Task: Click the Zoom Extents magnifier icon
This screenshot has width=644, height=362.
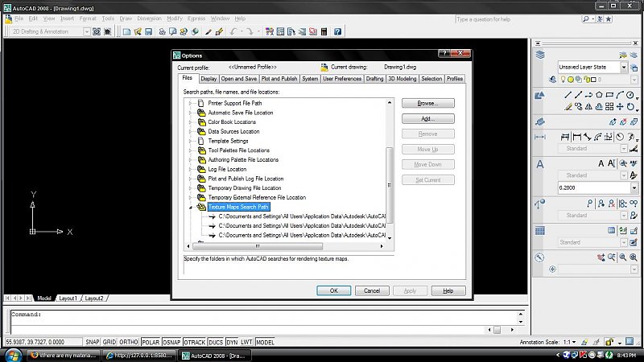Action: [634, 257]
